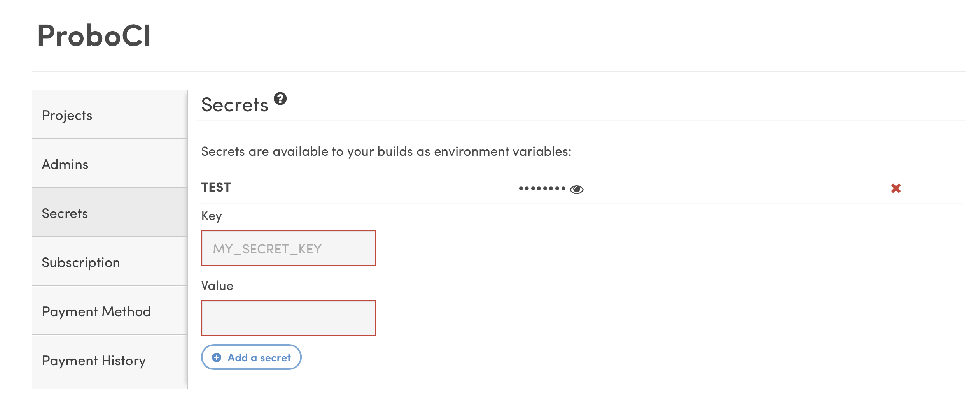Click the plus circle icon in Add a secret
Image resolution: width=980 pixels, height=401 pixels.
tap(217, 357)
